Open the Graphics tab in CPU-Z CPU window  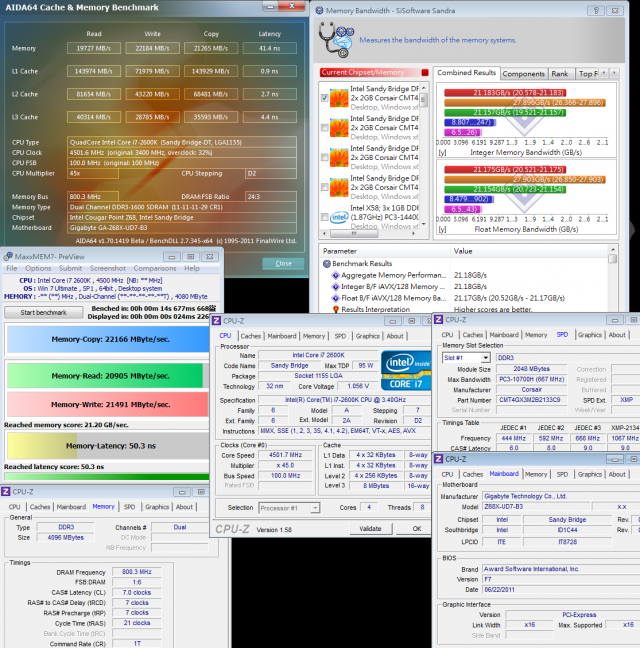(368, 336)
